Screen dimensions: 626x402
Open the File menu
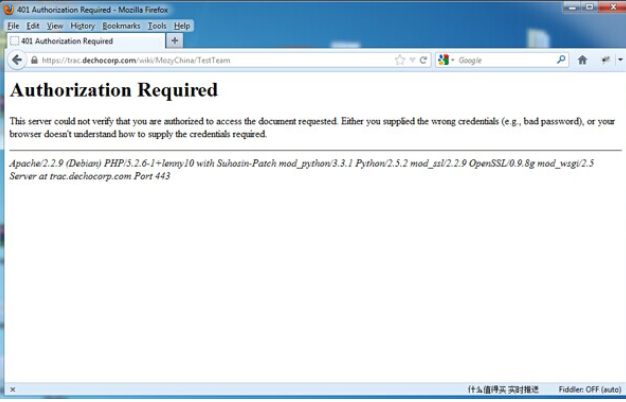pyautogui.click(x=13, y=26)
